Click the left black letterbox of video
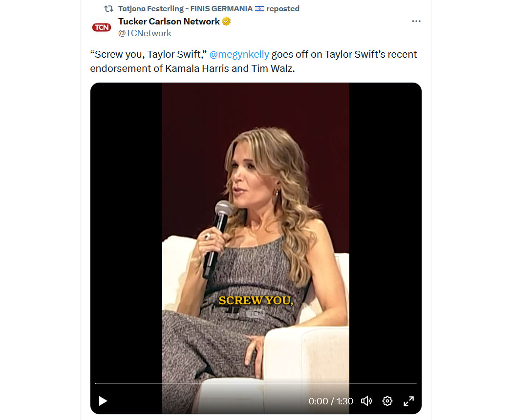 coord(126,229)
